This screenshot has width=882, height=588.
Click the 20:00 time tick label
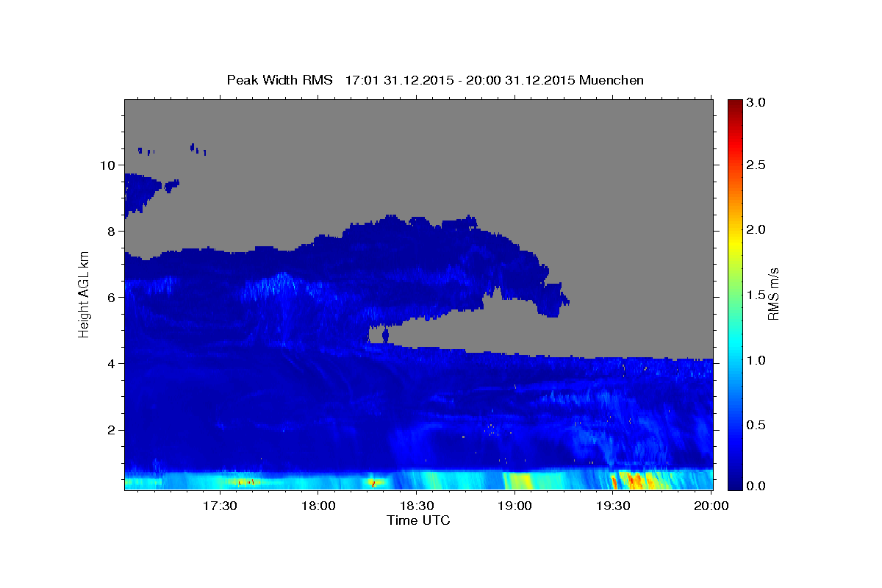(x=711, y=506)
